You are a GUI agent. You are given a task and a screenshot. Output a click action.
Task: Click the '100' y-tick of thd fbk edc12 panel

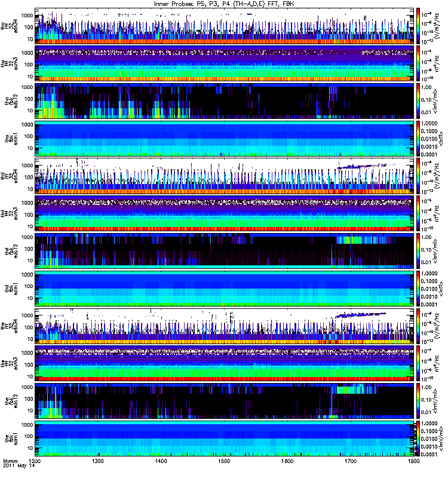tap(29, 249)
